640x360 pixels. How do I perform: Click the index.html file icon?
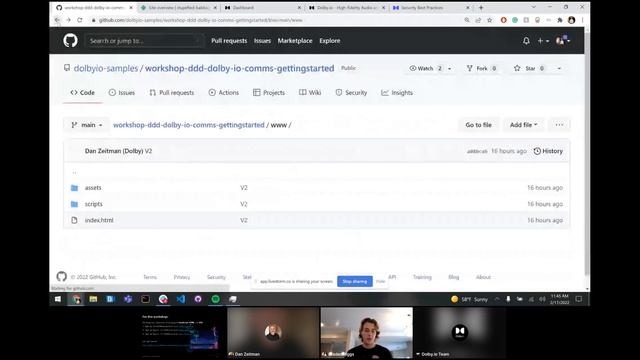pos(74,220)
